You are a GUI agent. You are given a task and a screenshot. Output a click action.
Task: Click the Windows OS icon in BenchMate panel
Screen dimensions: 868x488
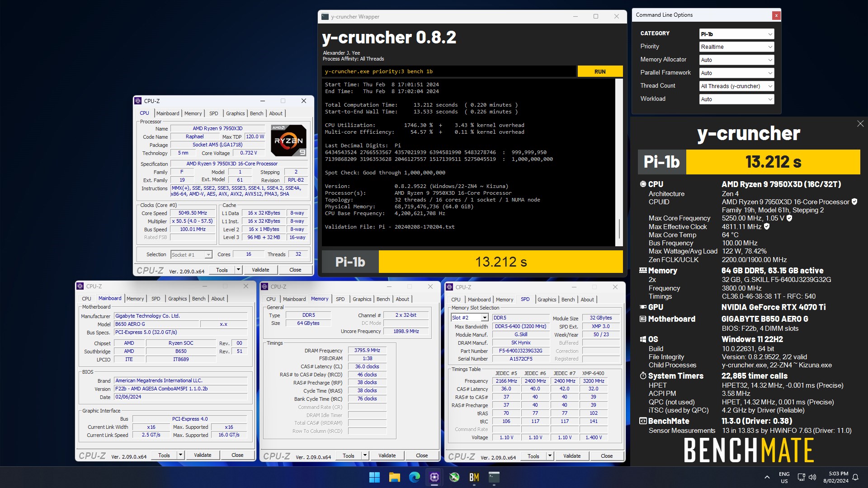pyautogui.click(x=643, y=339)
